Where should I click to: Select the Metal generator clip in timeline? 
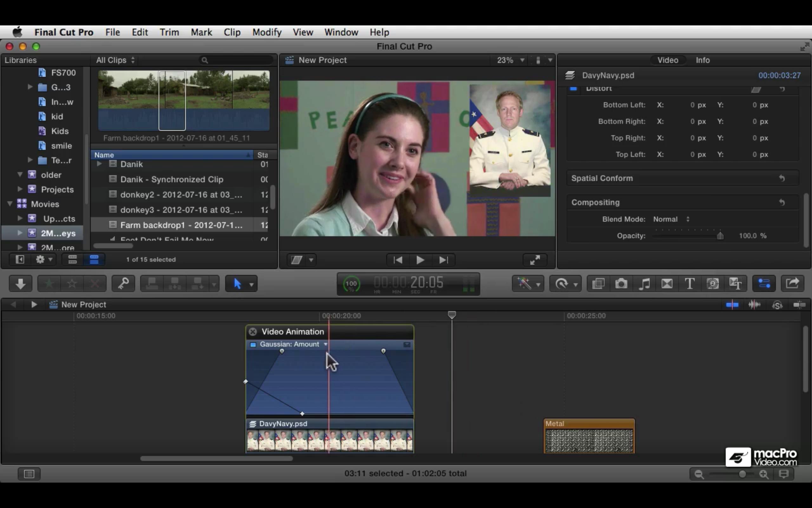589,436
